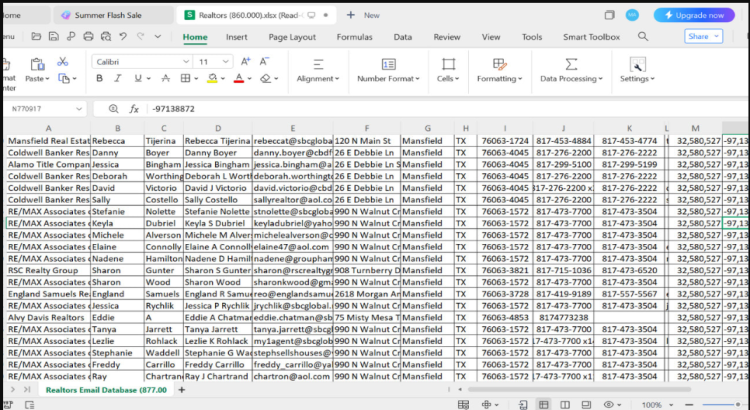
Task: Select column A header
Action: [x=48, y=128]
